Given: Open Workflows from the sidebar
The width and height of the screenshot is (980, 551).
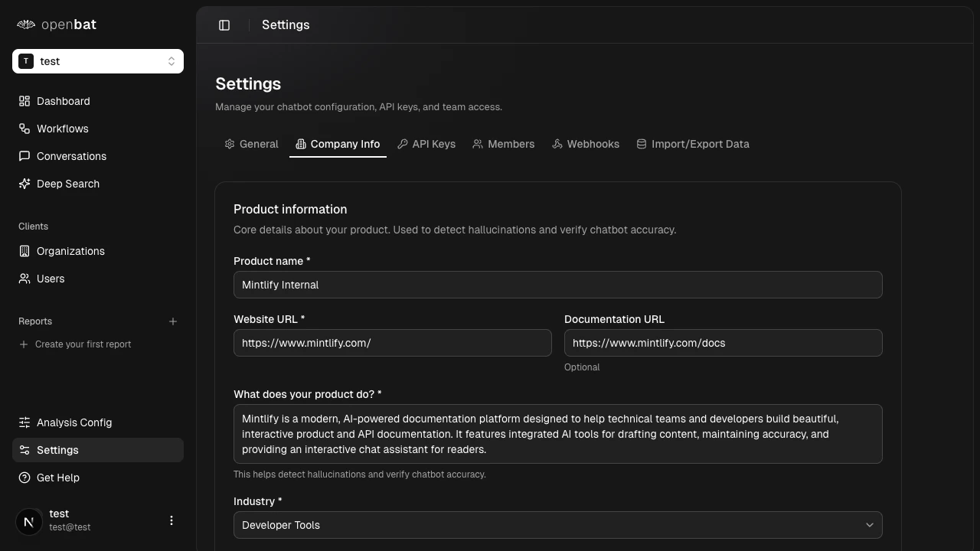Looking at the screenshot, I should point(62,129).
